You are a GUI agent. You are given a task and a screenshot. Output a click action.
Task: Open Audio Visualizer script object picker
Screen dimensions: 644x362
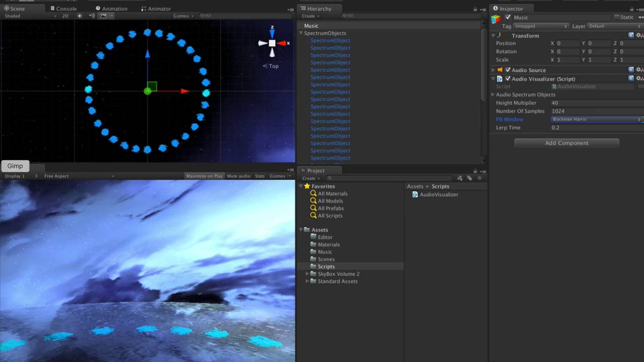641,86
